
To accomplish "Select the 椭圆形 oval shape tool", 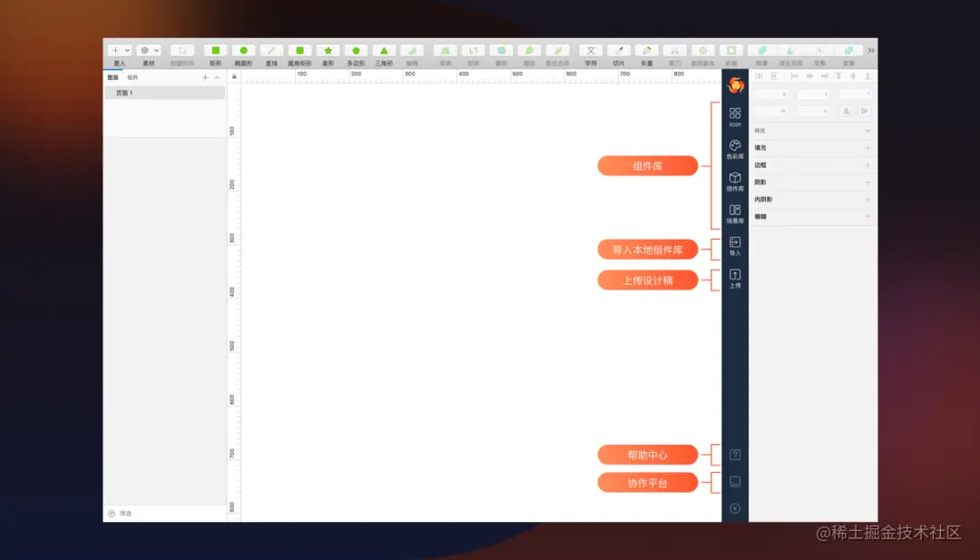I will 244,51.
